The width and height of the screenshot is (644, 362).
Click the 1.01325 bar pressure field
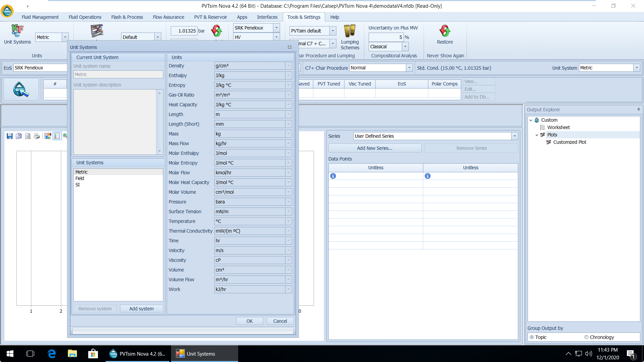pos(184,31)
